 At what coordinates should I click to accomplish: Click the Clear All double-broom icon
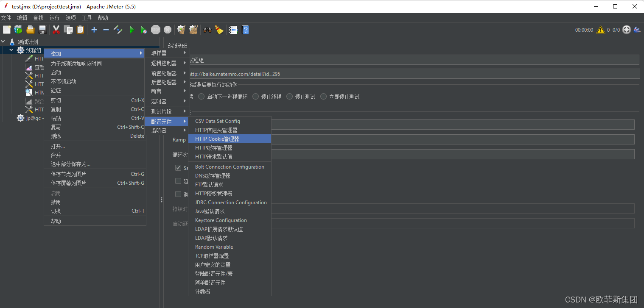coord(193,30)
